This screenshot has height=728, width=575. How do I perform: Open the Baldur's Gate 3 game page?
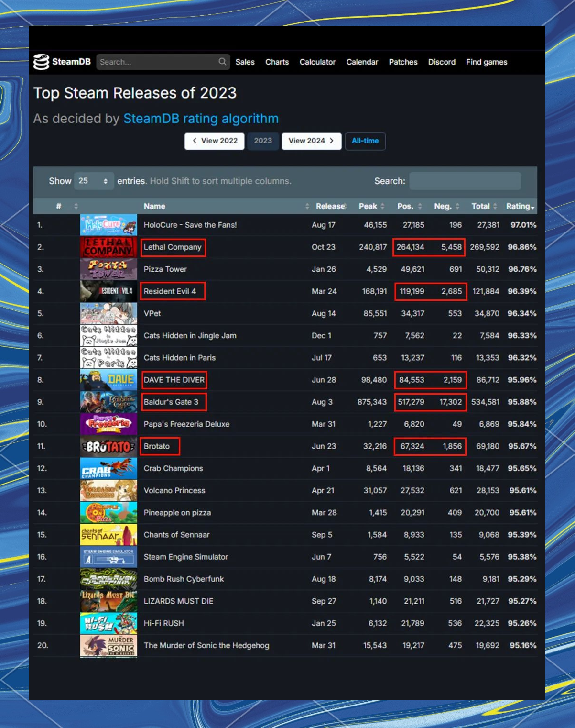171,402
